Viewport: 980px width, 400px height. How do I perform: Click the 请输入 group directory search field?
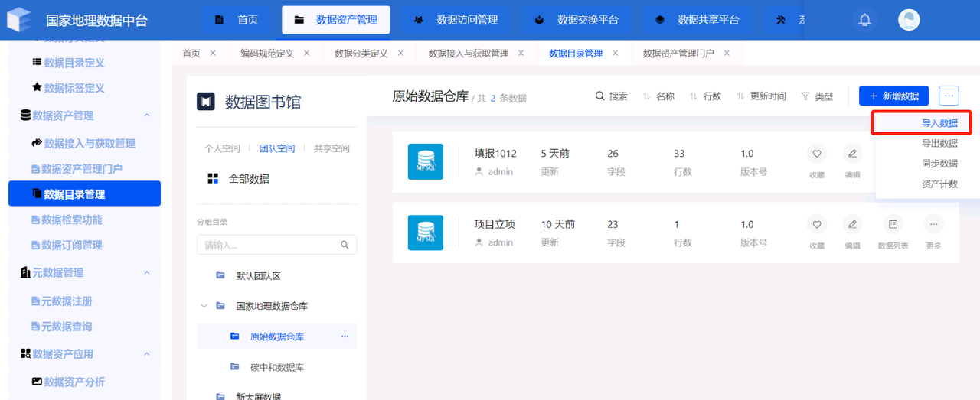click(x=268, y=245)
